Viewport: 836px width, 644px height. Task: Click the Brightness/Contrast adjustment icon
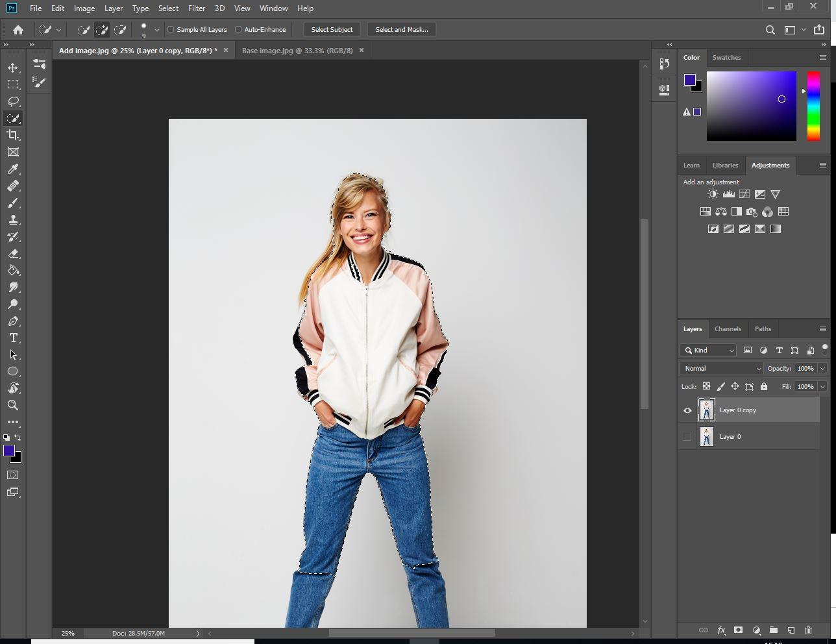click(x=713, y=194)
